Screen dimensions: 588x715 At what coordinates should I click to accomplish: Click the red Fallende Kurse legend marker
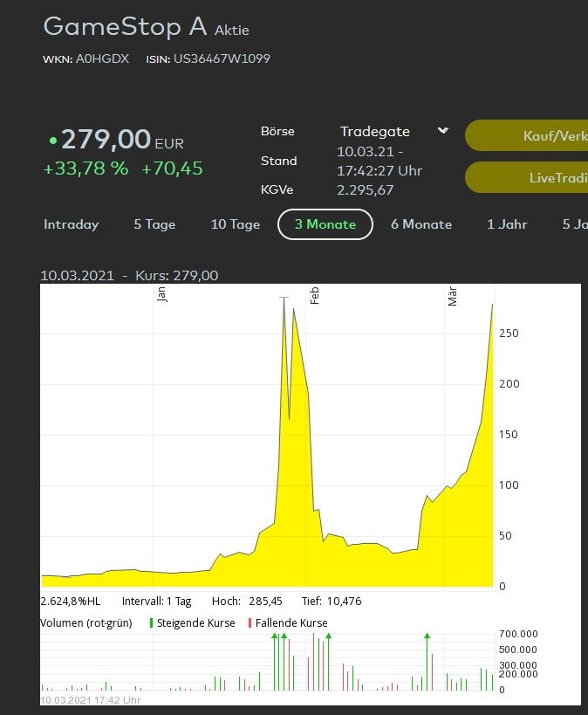click(x=250, y=622)
